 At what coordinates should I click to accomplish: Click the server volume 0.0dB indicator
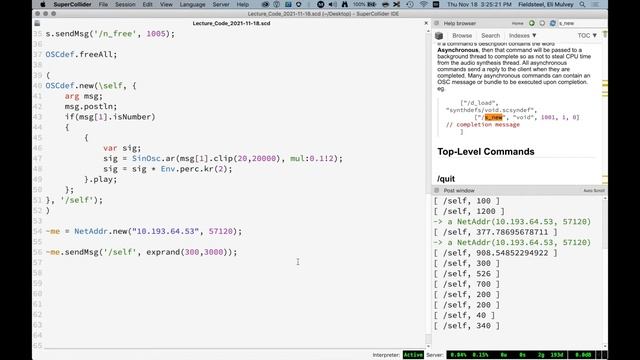pos(583,355)
